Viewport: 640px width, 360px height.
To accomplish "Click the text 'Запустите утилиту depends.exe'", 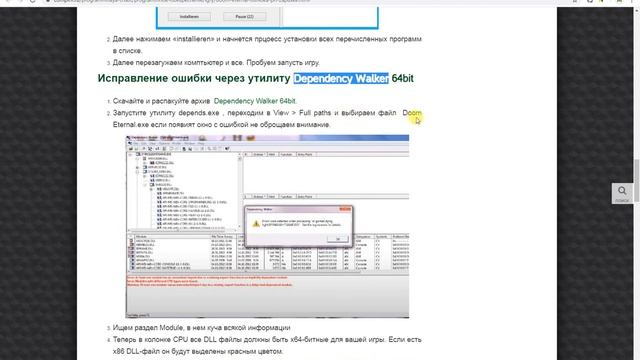I will point(166,113).
